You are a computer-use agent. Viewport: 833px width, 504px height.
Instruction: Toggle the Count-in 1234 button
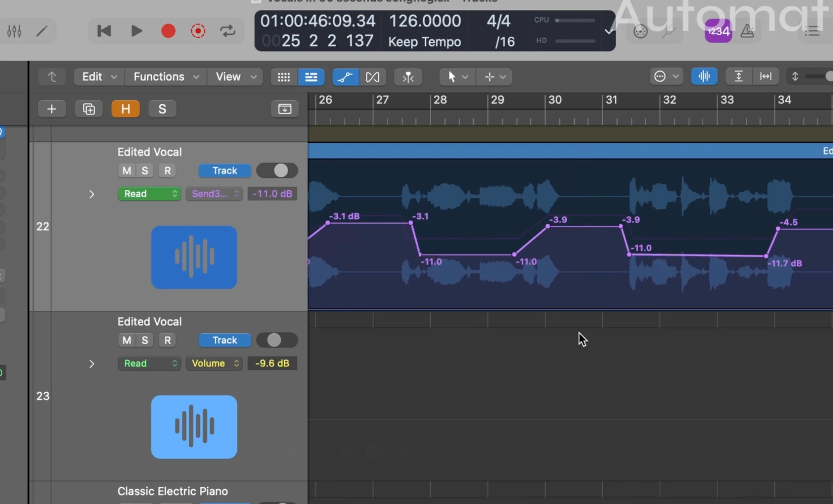click(x=718, y=31)
